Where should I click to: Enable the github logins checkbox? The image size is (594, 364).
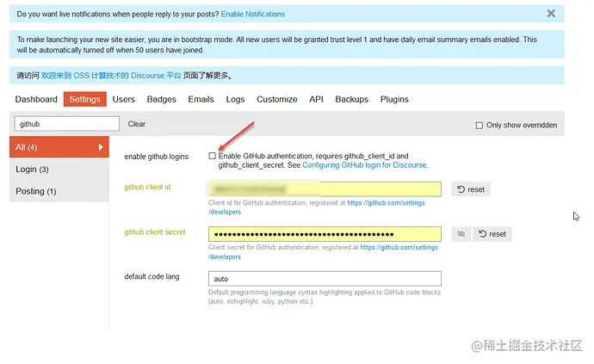click(212, 156)
